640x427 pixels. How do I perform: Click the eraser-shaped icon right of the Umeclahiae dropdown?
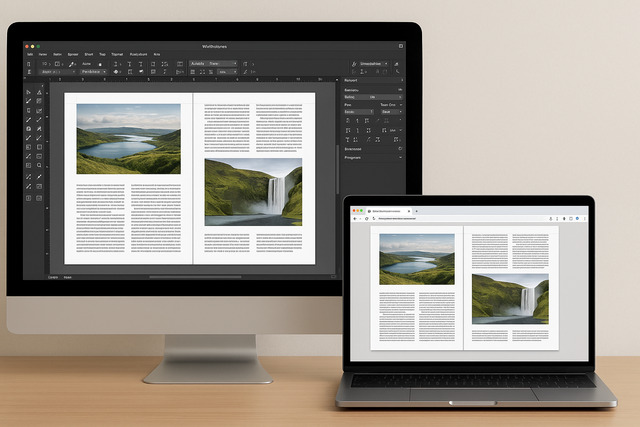[396, 64]
